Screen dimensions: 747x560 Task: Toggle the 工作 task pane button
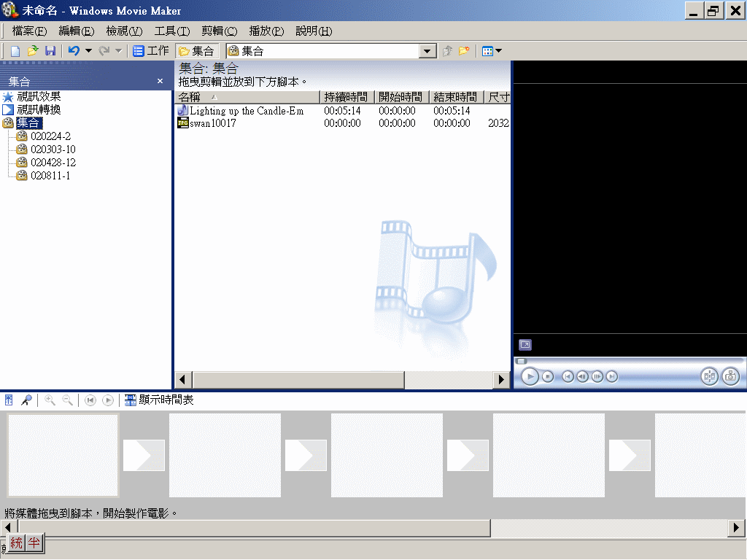(151, 51)
